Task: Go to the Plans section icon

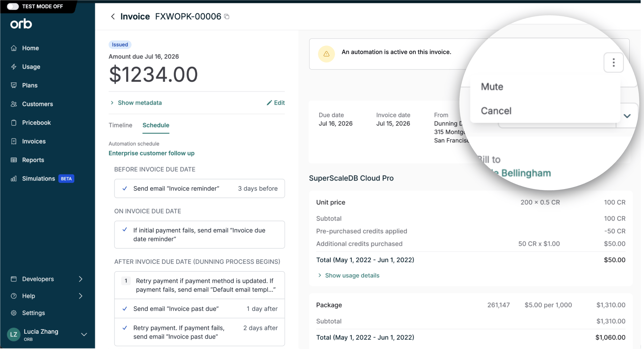Action: [14, 85]
